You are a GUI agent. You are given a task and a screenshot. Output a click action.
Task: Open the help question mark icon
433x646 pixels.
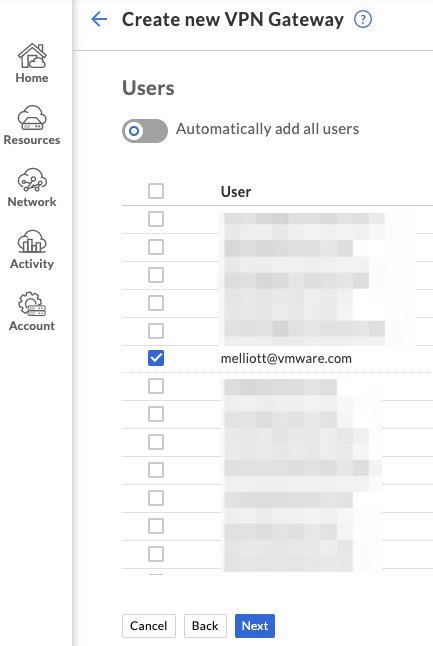click(363, 19)
